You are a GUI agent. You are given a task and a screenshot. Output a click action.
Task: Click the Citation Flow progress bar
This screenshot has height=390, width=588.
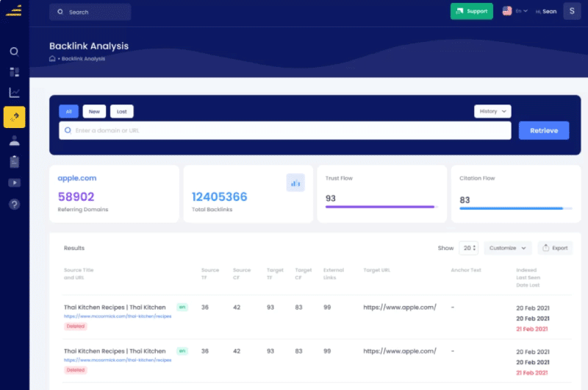[516, 208]
